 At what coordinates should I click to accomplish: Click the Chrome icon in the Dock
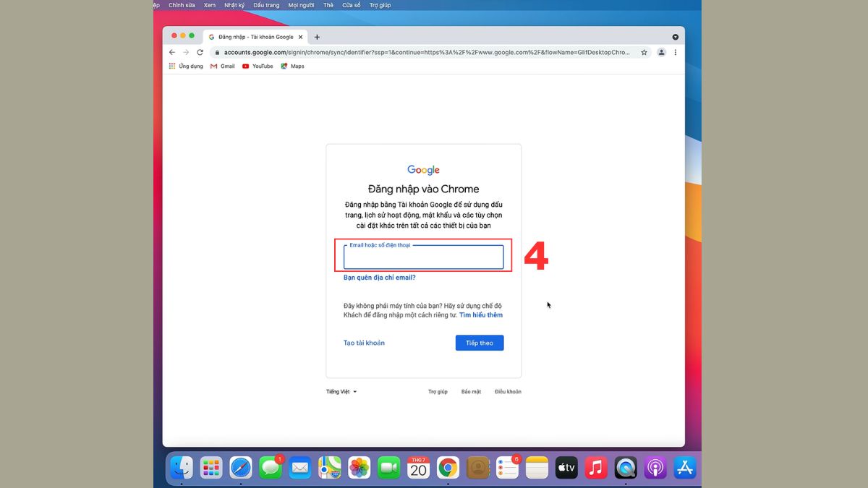pyautogui.click(x=448, y=468)
